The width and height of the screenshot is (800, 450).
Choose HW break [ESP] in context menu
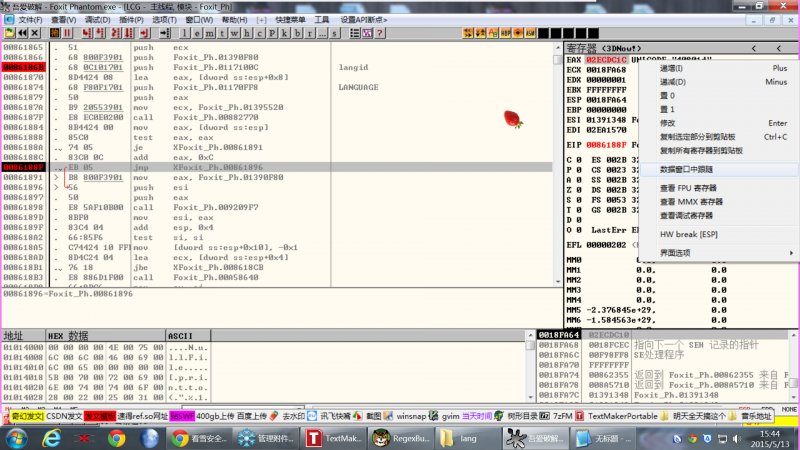[718, 234]
